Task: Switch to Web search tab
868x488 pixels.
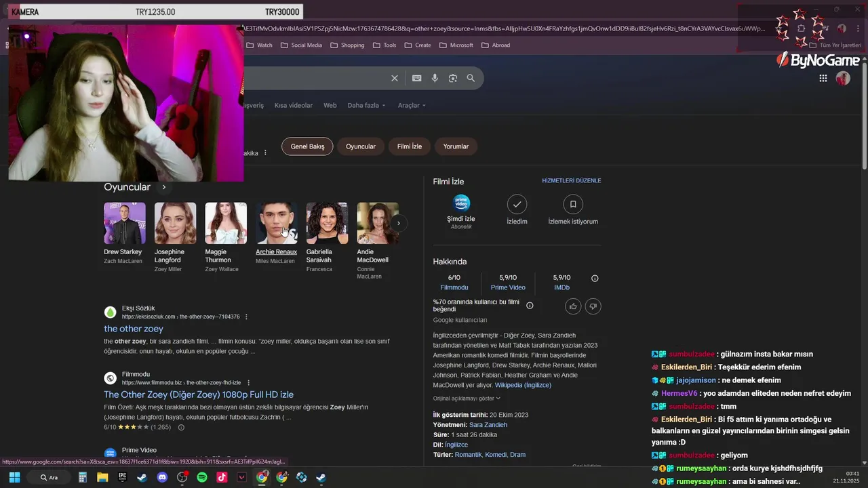Action: tap(330, 105)
